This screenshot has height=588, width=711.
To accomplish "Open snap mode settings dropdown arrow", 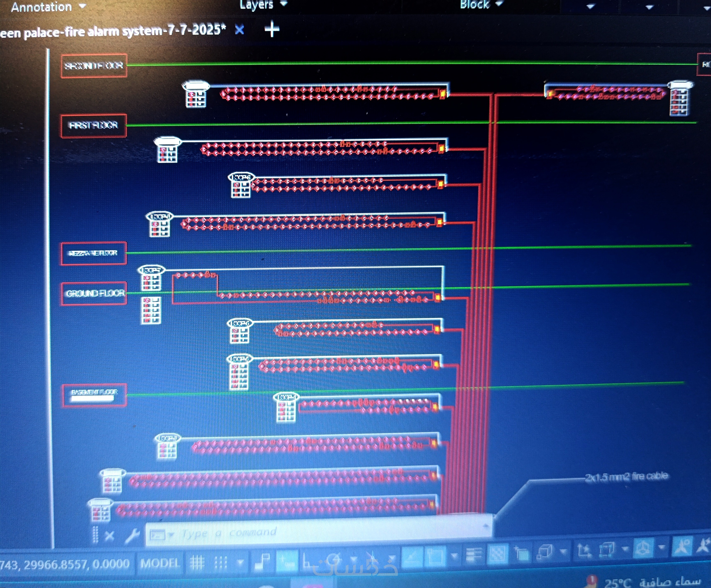I will pos(240,562).
